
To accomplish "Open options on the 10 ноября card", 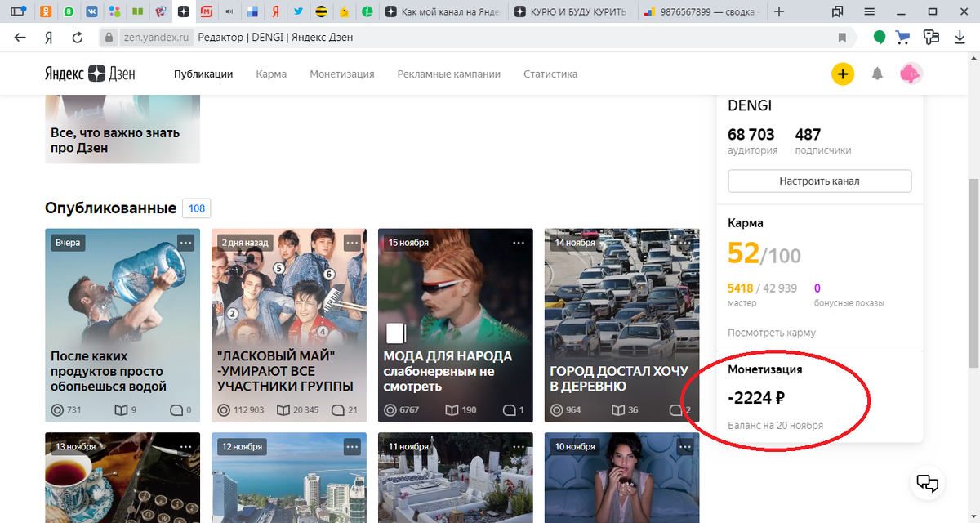I will (685, 447).
